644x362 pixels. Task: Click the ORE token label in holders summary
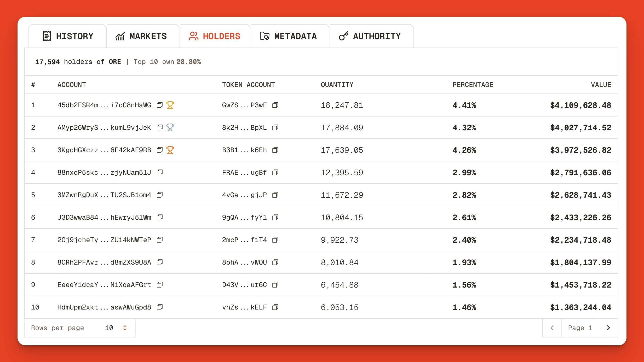click(114, 61)
